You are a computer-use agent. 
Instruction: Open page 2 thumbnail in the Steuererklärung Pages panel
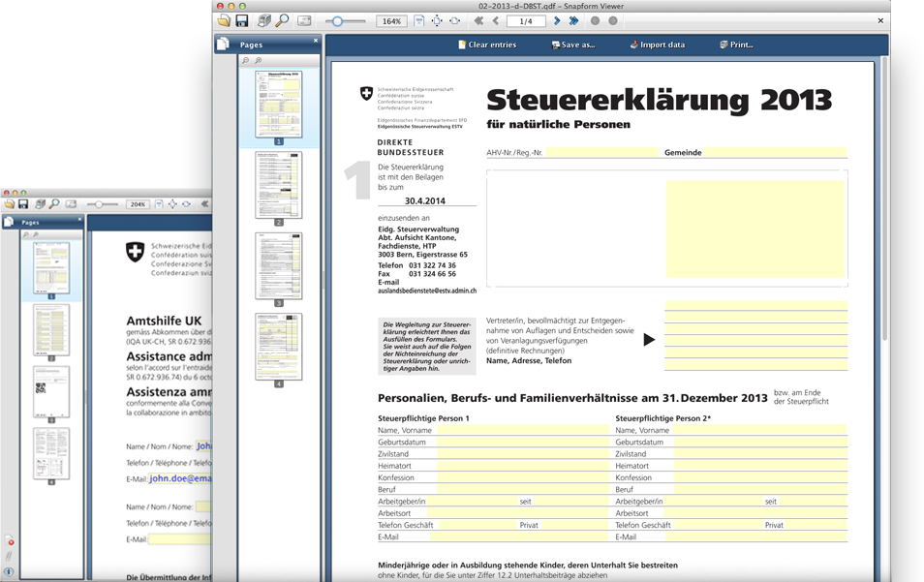[278, 184]
